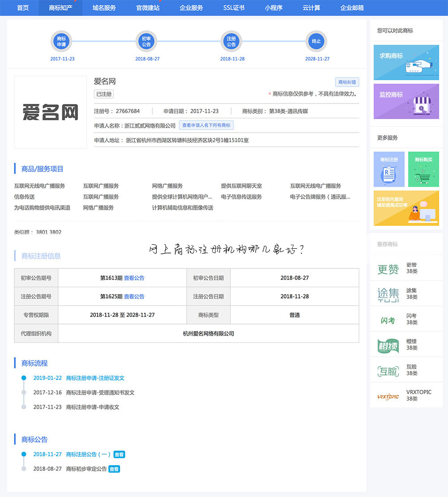Open the 终止 timeline icon
The height and width of the screenshot is (497, 448).
(x=317, y=40)
